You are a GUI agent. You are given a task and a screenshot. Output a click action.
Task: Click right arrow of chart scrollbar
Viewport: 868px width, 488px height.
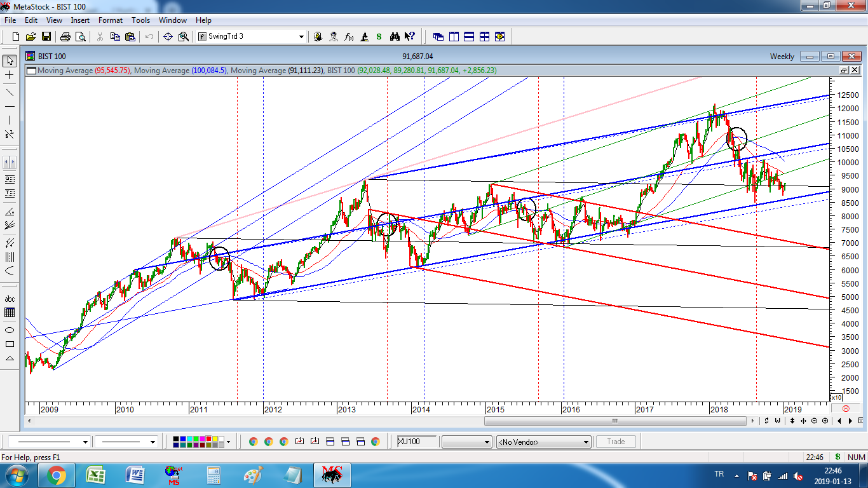tap(753, 421)
